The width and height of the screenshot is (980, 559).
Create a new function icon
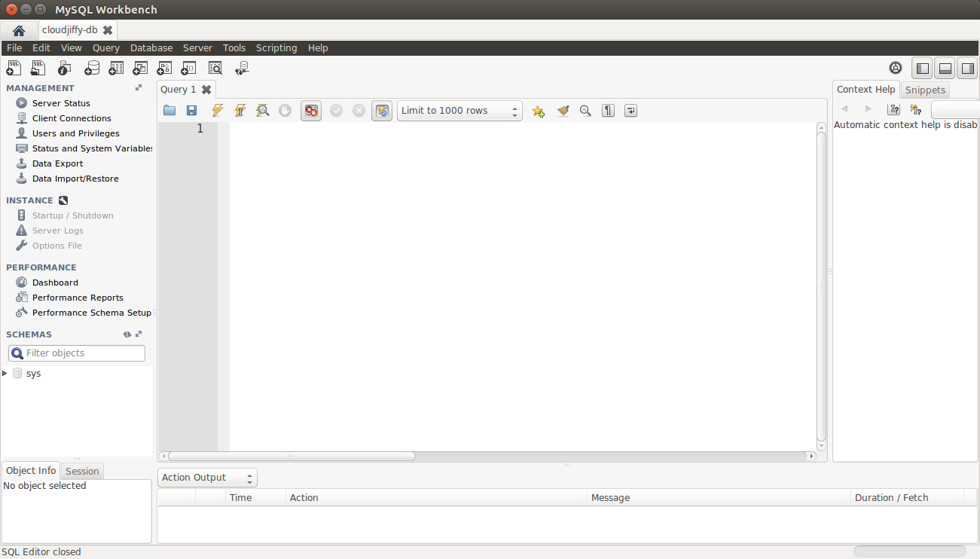188,69
